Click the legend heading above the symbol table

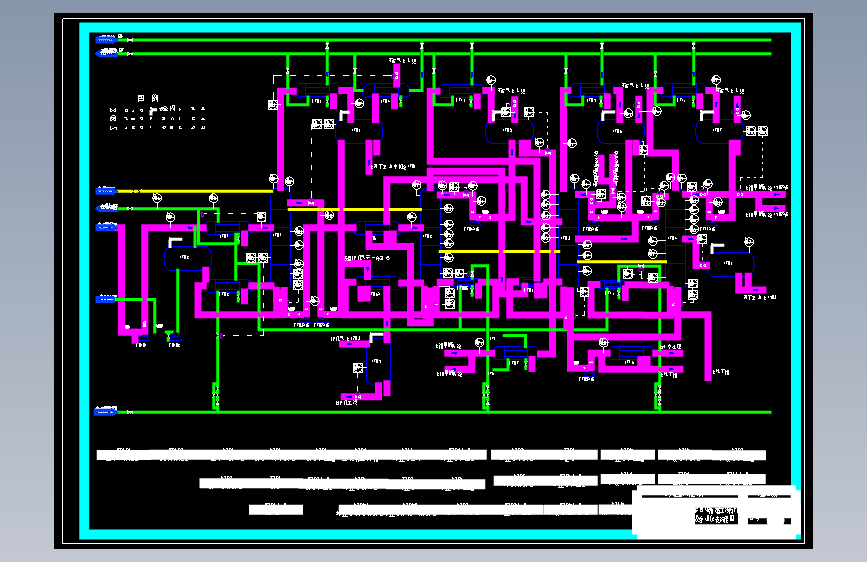coord(148,98)
